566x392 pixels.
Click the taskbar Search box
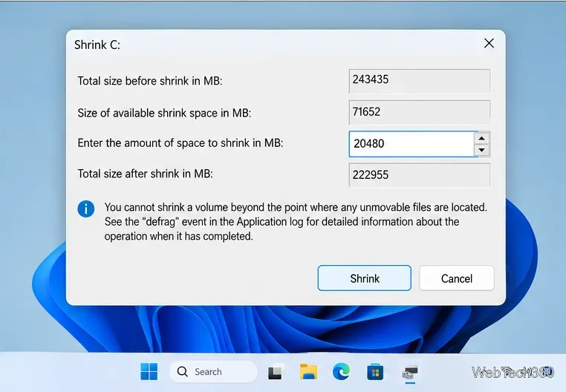pyautogui.click(x=213, y=371)
